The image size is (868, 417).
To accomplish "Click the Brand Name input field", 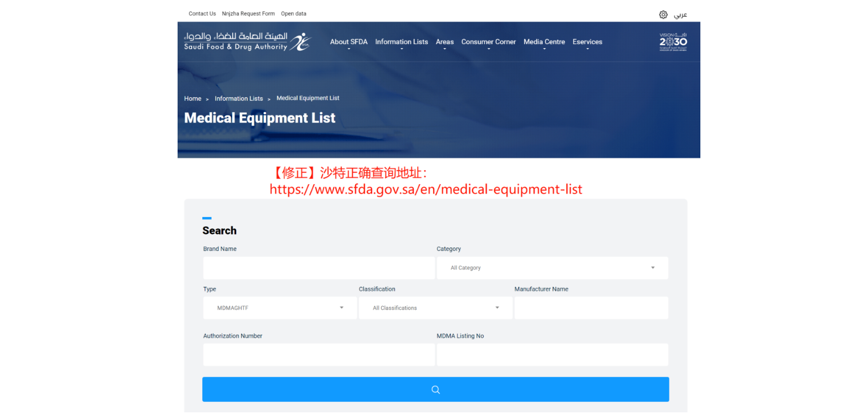I will [319, 268].
